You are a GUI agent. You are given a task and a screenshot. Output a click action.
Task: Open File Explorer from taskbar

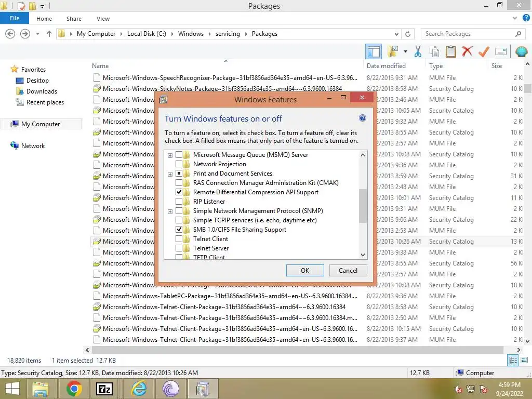(41, 389)
